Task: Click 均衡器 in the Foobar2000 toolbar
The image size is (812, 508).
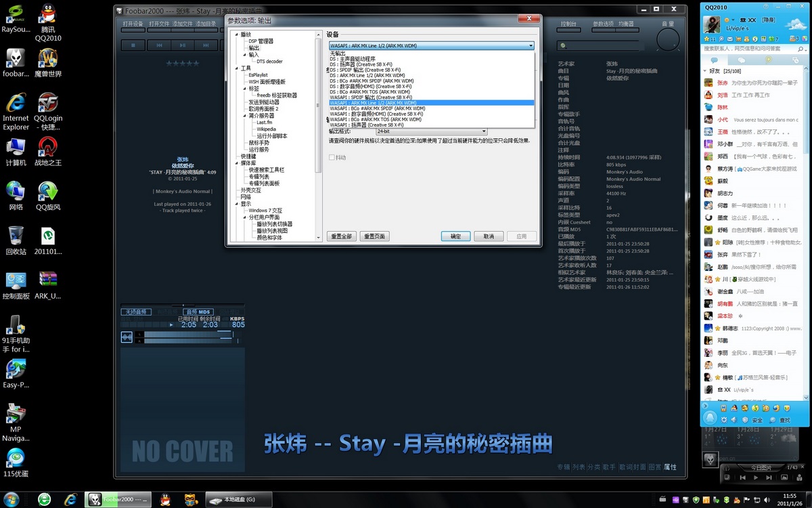Action: click(626, 24)
